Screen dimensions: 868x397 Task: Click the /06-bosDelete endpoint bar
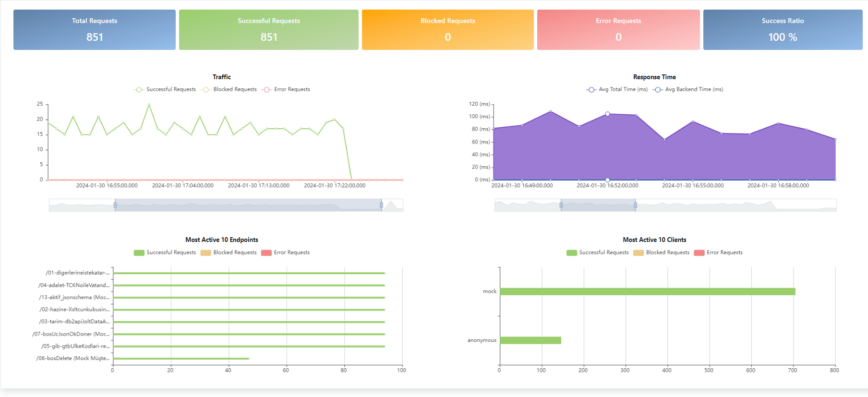pyautogui.click(x=181, y=359)
